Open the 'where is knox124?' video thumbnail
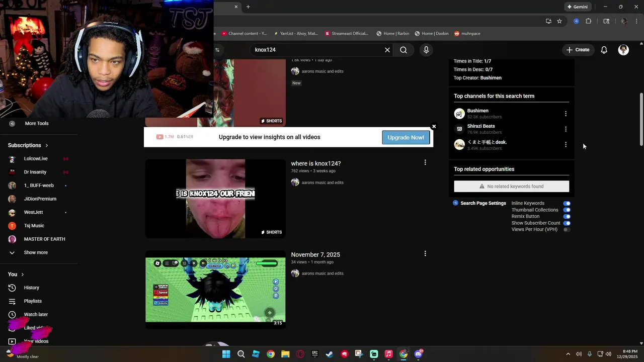 [215, 199]
